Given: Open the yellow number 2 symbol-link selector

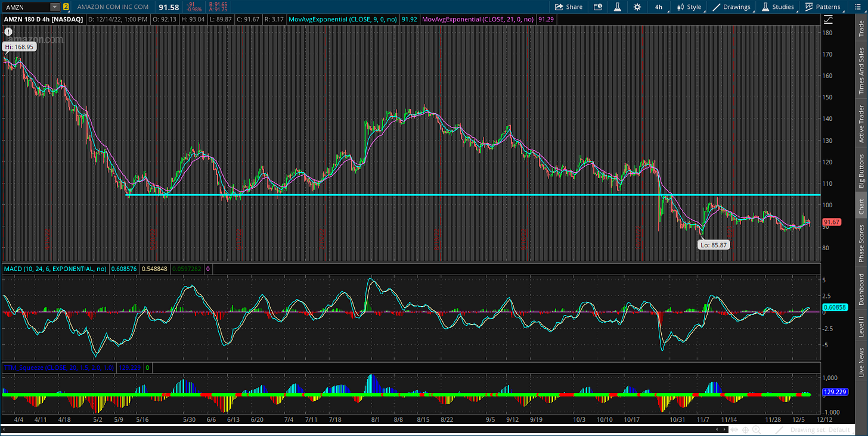Looking at the screenshot, I should [66, 7].
